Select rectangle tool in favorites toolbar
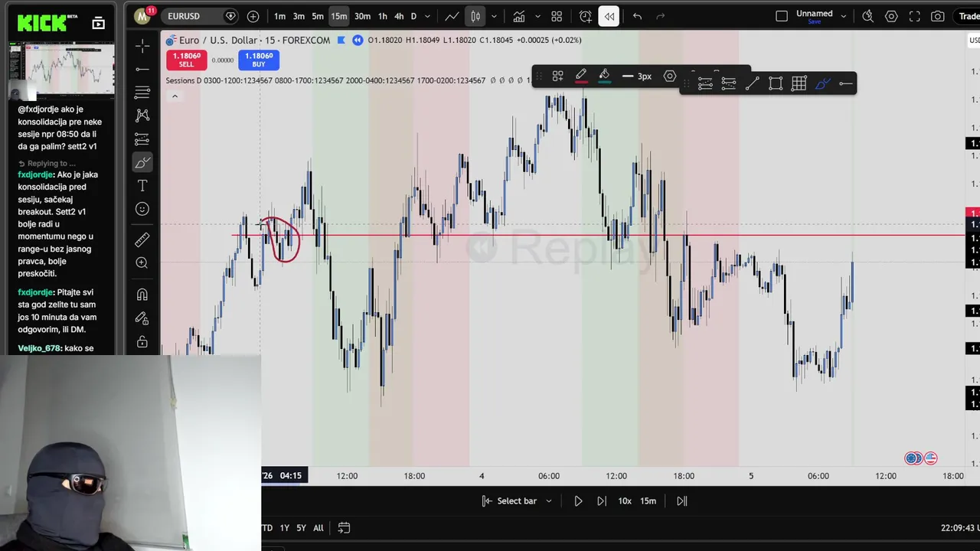The height and width of the screenshot is (551, 980). coord(776,84)
